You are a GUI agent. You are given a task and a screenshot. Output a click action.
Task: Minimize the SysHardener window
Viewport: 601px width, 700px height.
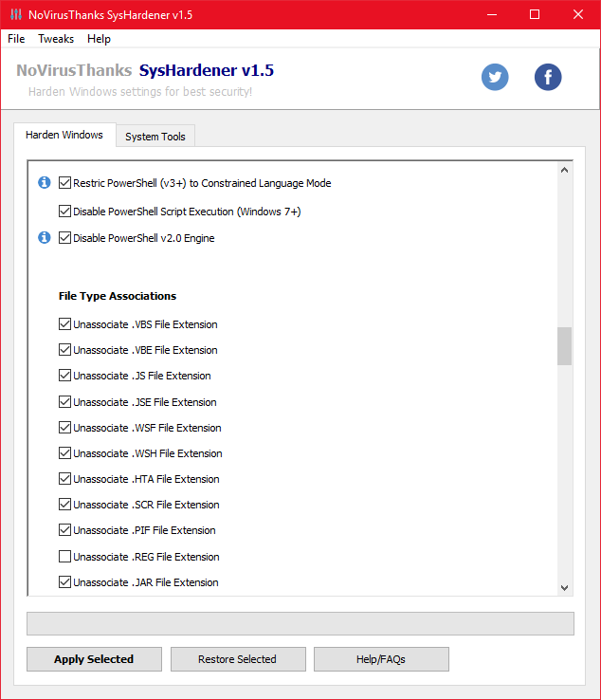(x=492, y=14)
